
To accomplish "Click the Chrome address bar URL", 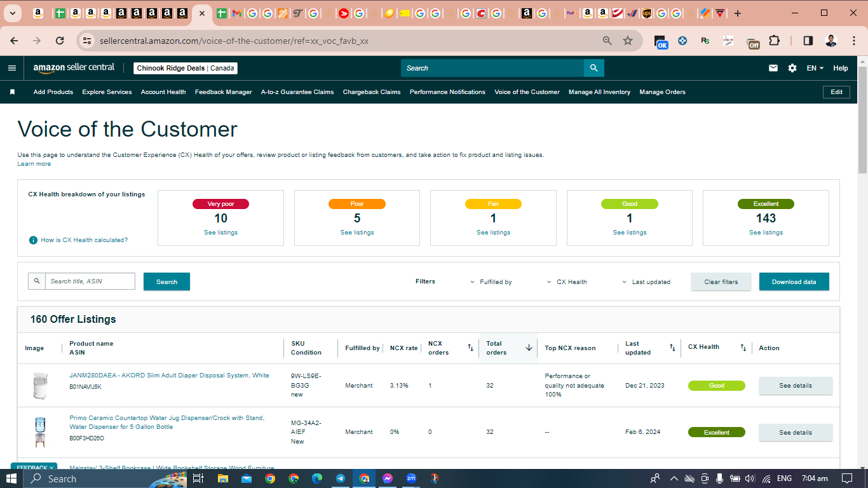I will coord(234,41).
